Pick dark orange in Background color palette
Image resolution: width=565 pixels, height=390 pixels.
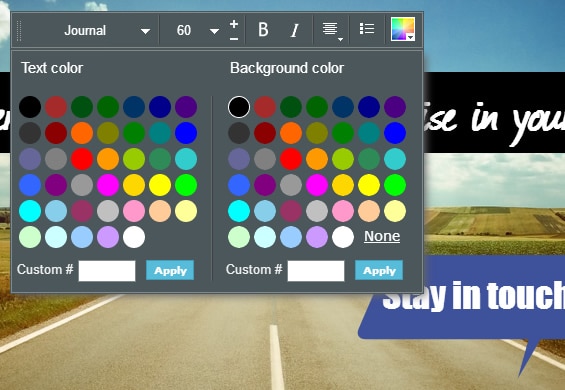[291, 133]
